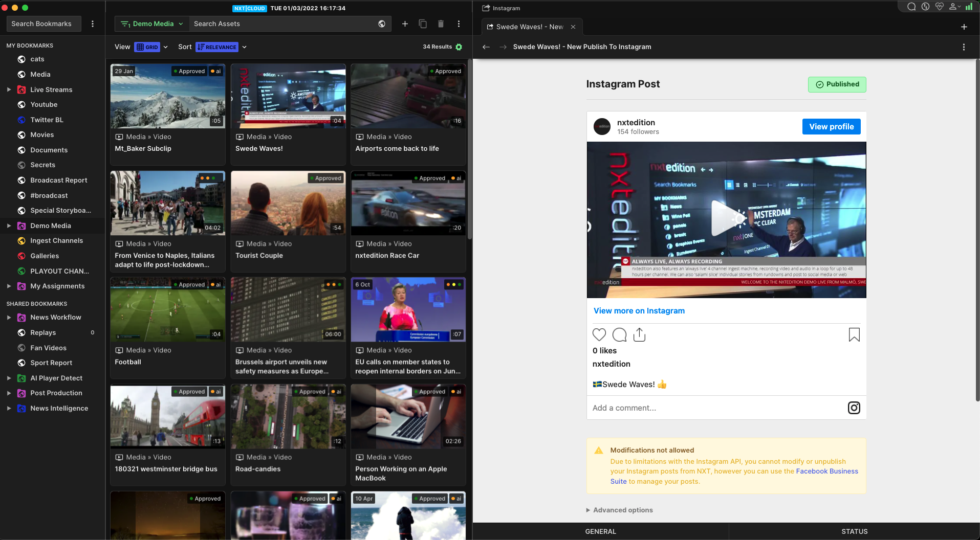This screenshot has height=540, width=980.
Task: Click the Instagram logo in comment box
Action: 854,408
